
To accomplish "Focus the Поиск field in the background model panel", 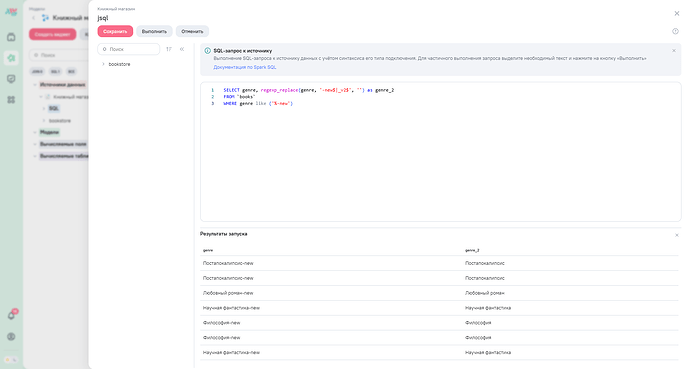I will pos(59,55).
